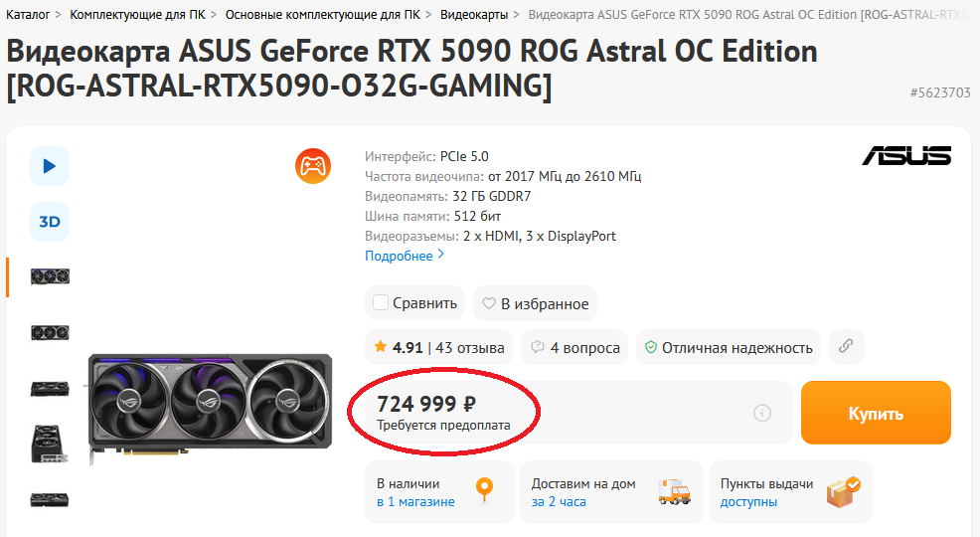This screenshot has height=537, width=980.
Task: Click the orange gamepad gaming badge
Action: pos(313,166)
